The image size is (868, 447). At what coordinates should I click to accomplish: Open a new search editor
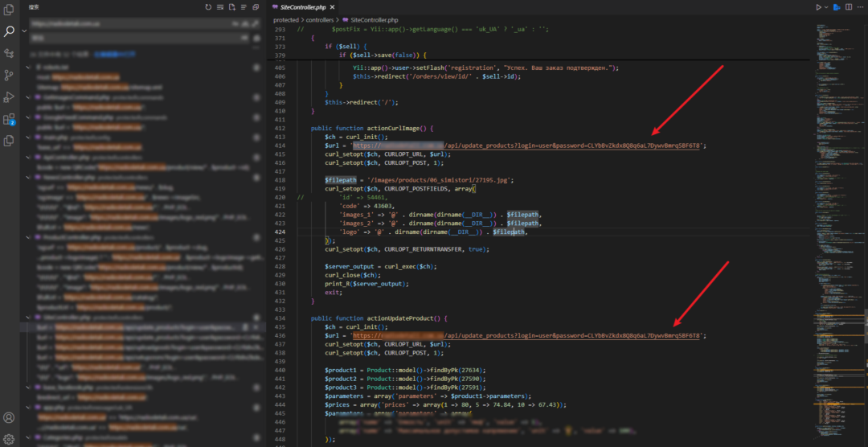[232, 7]
